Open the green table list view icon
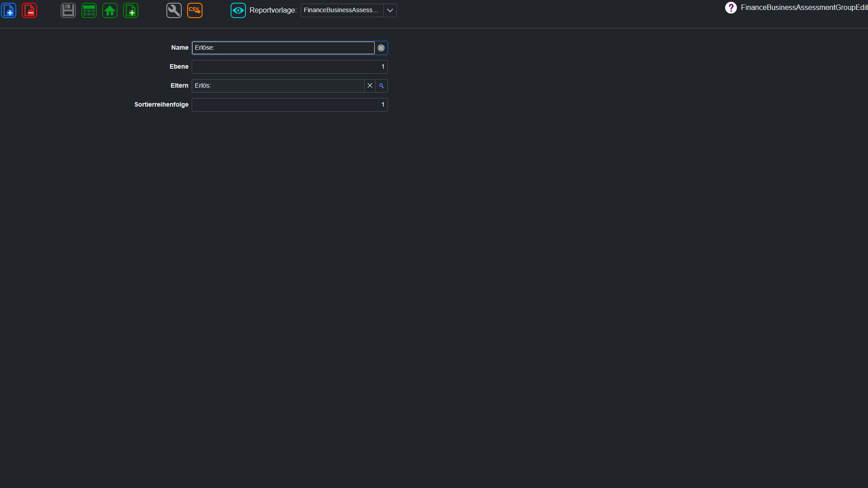 (89, 10)
